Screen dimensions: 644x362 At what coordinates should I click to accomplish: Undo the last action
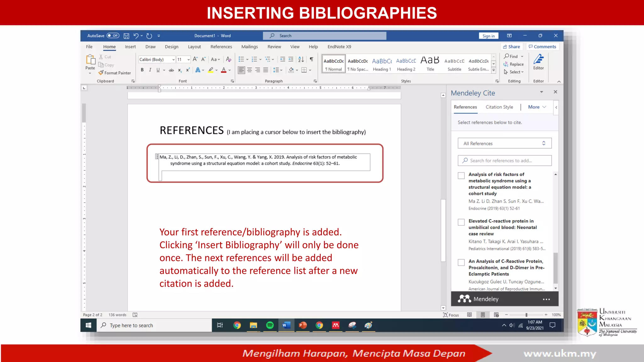[136, 36]
